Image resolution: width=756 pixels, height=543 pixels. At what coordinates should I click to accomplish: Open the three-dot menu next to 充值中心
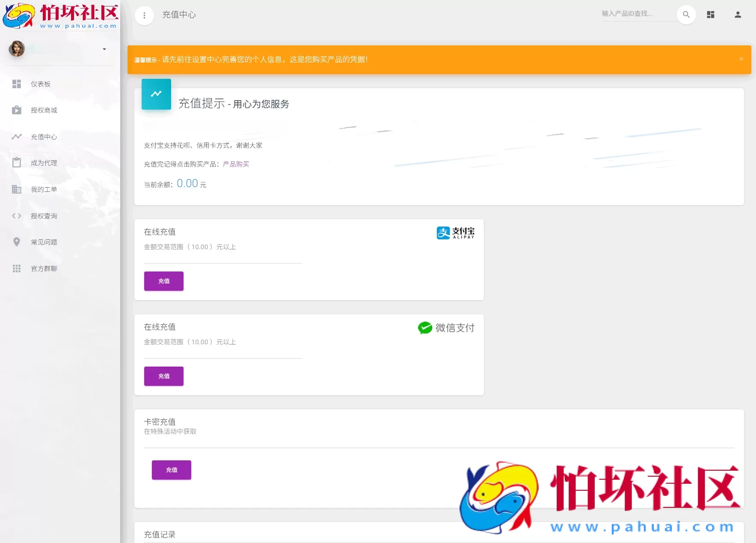click(x=144, y=15)
